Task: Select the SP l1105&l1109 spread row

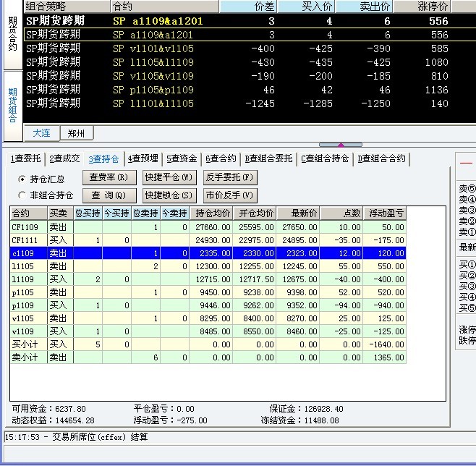Action: tap(250, 62)
